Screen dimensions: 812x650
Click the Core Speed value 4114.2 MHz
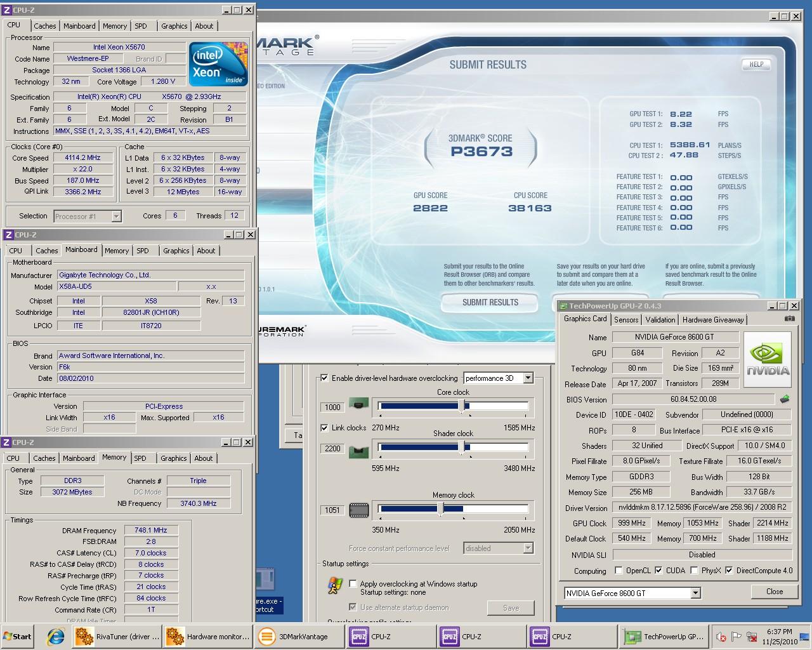[82, 157]
